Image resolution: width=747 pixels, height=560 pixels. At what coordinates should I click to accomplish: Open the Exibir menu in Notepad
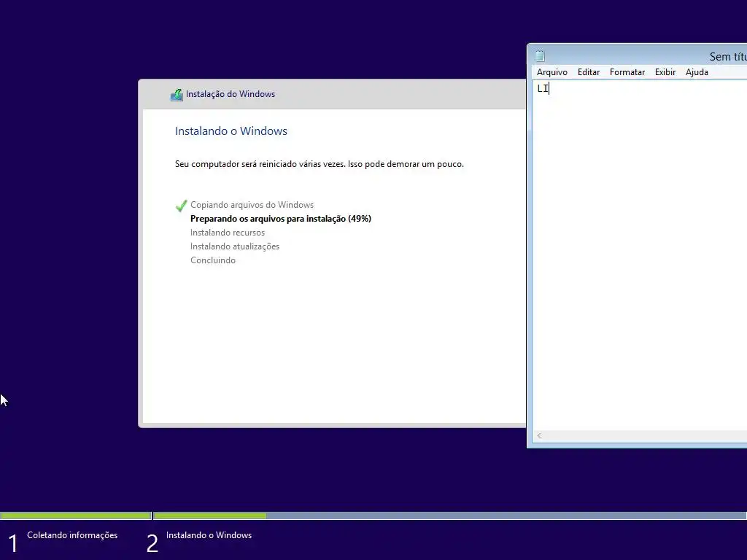(665, 72)
